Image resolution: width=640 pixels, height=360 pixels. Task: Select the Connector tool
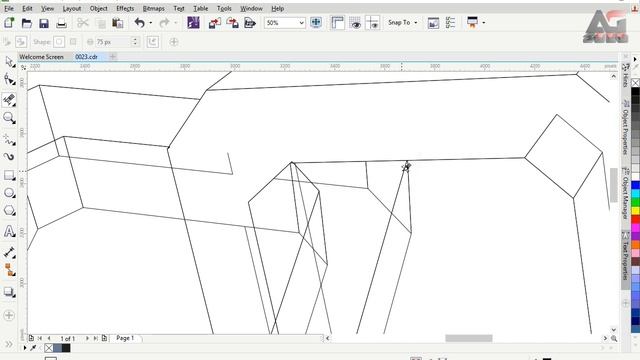9,270
